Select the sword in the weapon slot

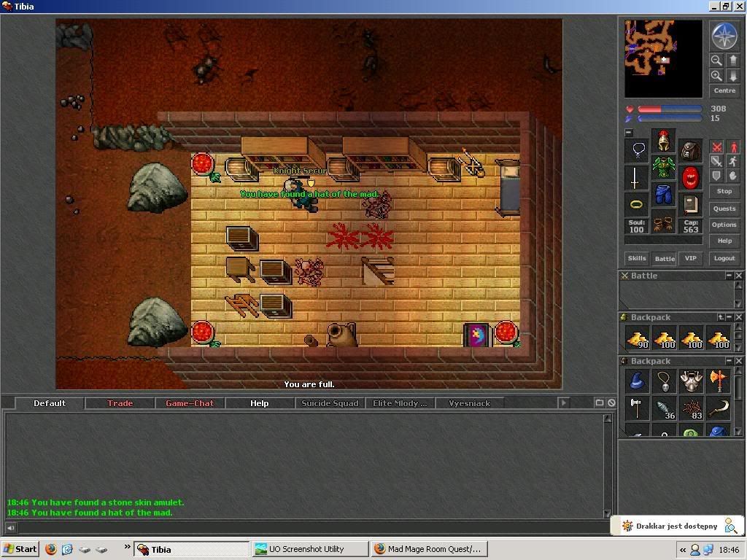click(636, 178)
